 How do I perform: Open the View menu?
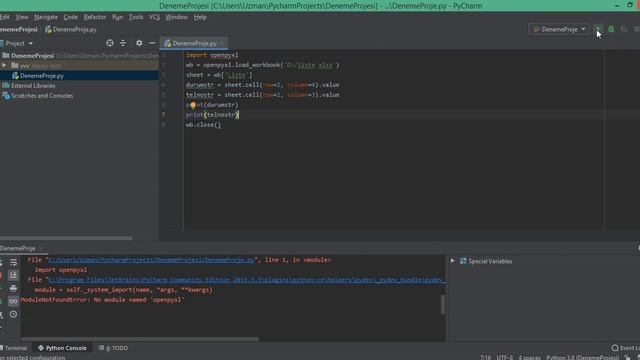tap(22, 17)
